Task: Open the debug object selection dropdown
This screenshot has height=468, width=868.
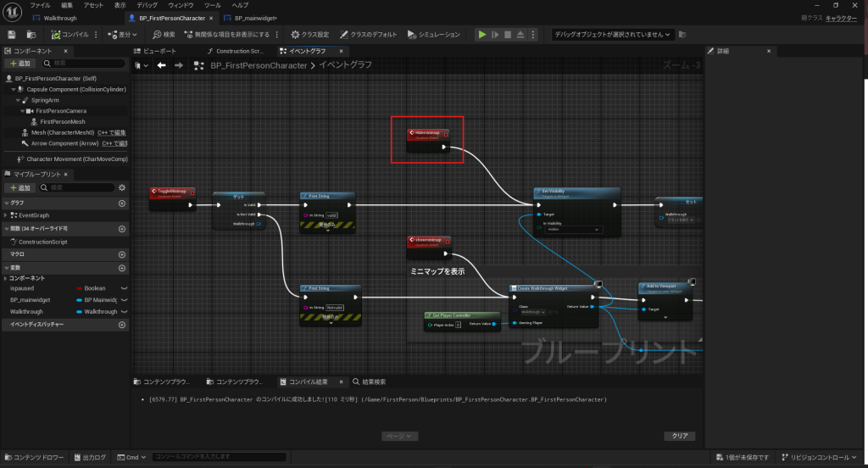Action: click(x=614, y=35)
